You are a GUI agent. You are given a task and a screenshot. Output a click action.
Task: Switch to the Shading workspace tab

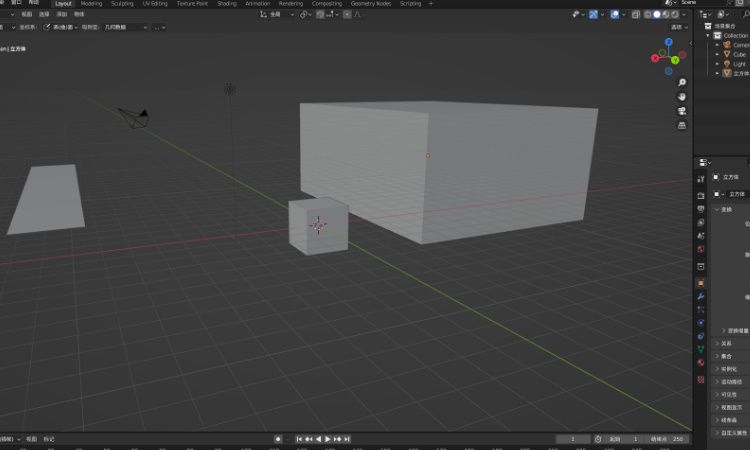point(227,4)
